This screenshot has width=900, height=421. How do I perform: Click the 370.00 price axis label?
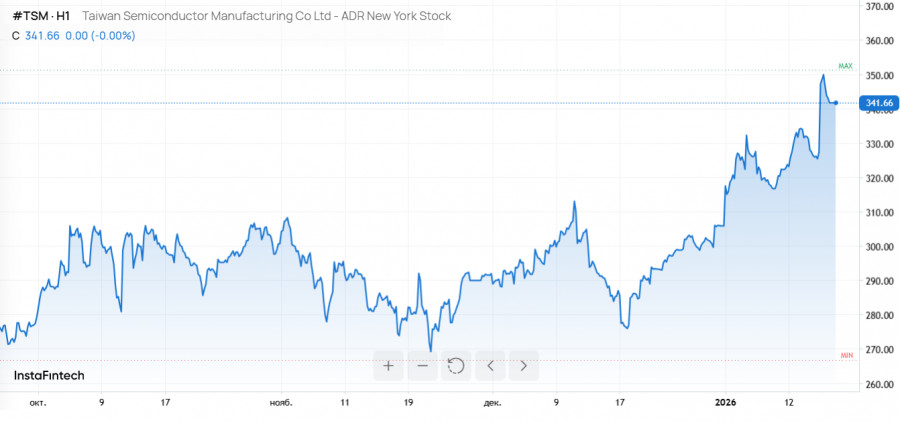pos(878,7)
